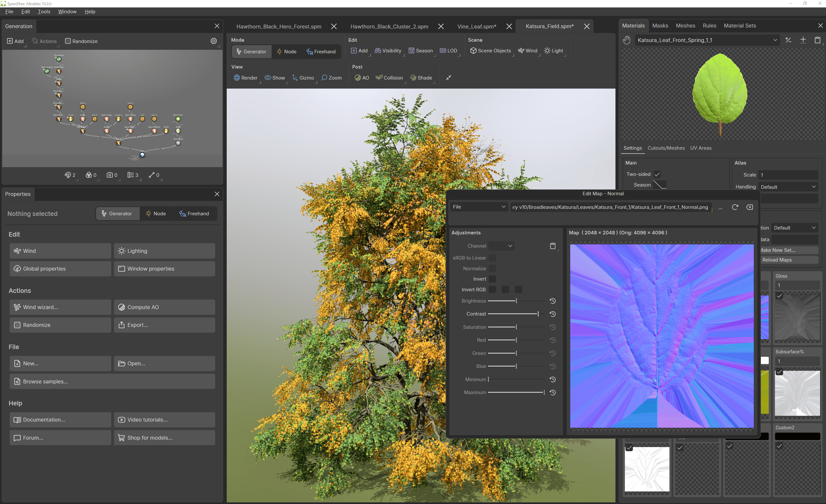
Task: Open the Channel dropdown
Action: [501, 246]
